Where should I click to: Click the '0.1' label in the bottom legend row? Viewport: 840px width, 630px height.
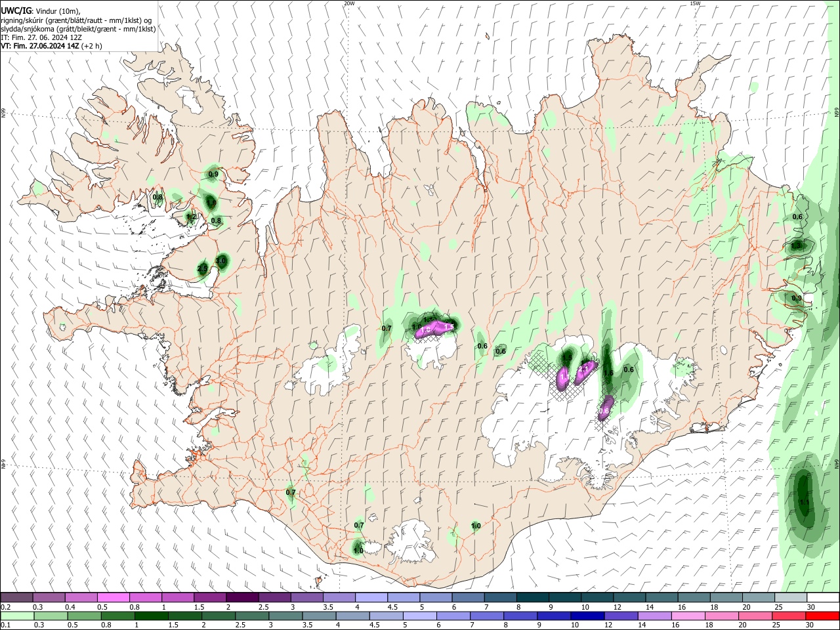5,625
